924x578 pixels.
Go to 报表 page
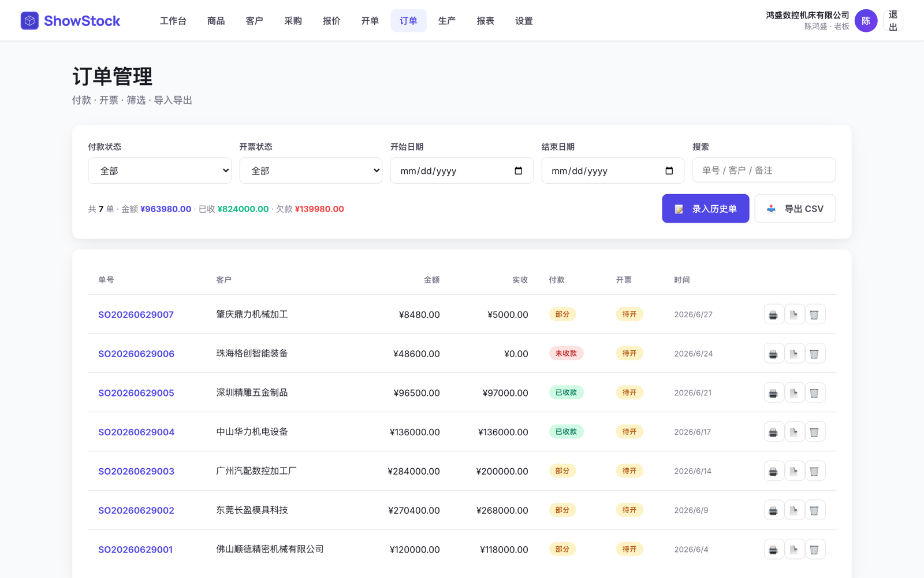486,21
